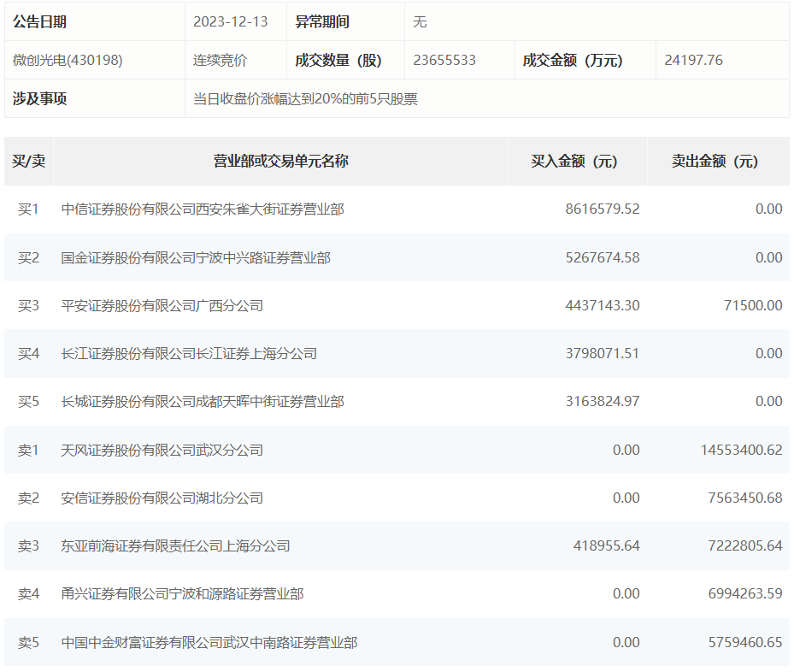Click 中国中金财富证券武汉中南路证券营业部 name
794x672 pixels.
click(x=209, y=642)
